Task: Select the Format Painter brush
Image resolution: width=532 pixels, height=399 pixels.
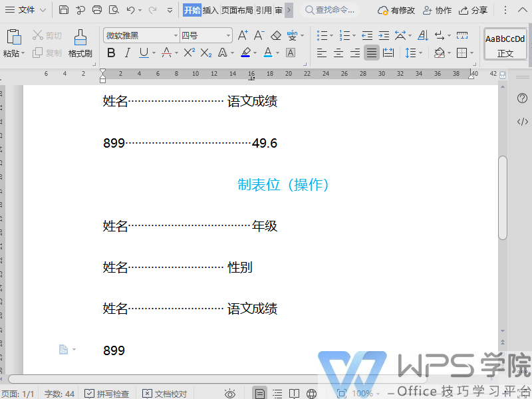Action: [x=80, y=37]
